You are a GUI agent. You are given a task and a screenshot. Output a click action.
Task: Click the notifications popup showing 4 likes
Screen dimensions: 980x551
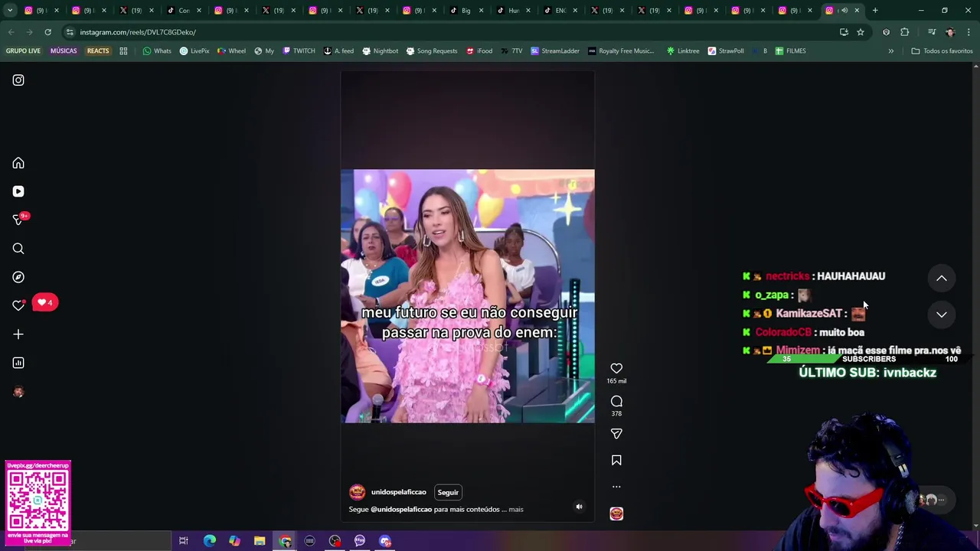click(x=45, y=302)
